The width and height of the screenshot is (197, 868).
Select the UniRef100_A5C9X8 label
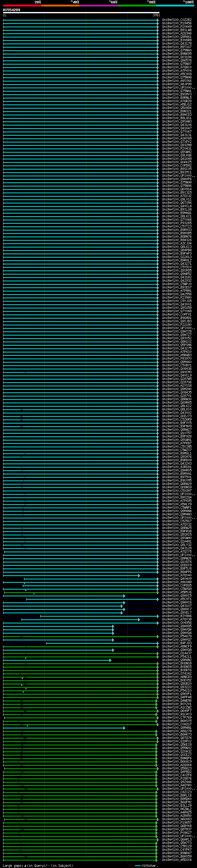[x=177, y=74]
